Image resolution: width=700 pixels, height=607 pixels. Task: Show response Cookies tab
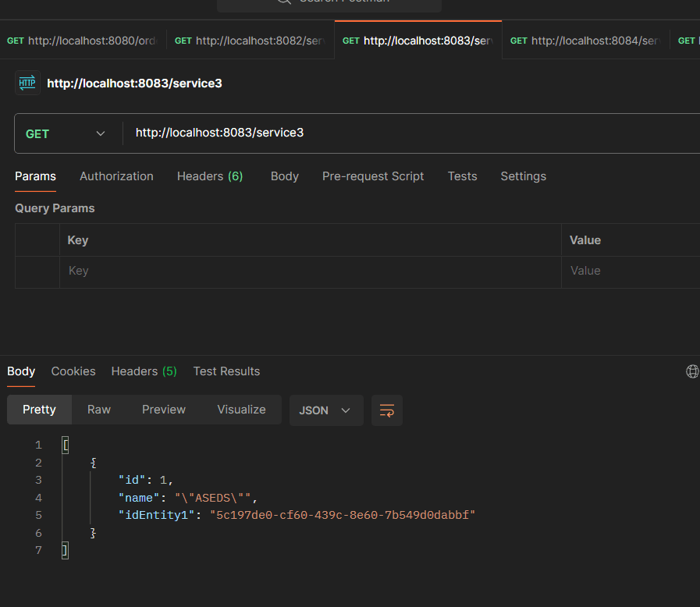(x=73, y=371)
